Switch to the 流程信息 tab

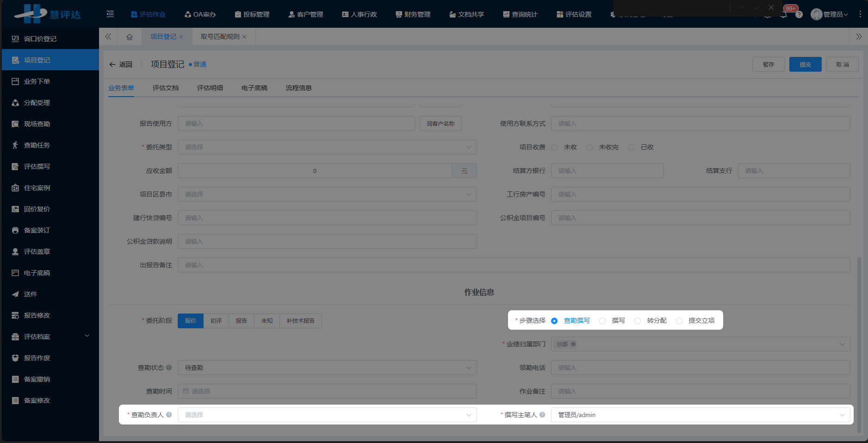(298, 87)
